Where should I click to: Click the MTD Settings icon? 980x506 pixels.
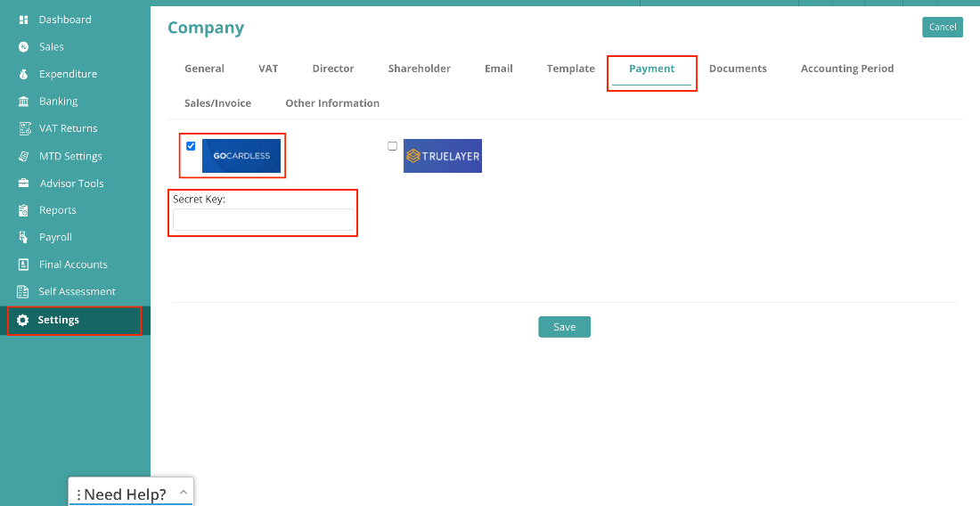tap(24, 156)
